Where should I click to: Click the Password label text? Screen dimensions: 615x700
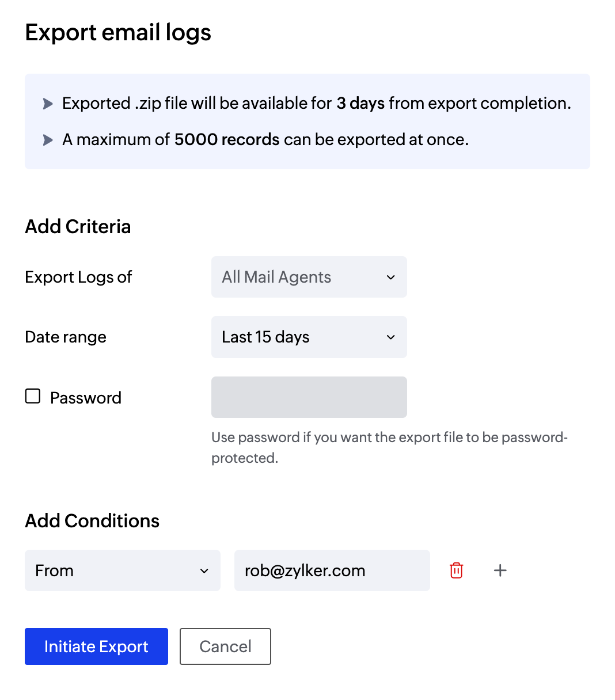[86, 398]
